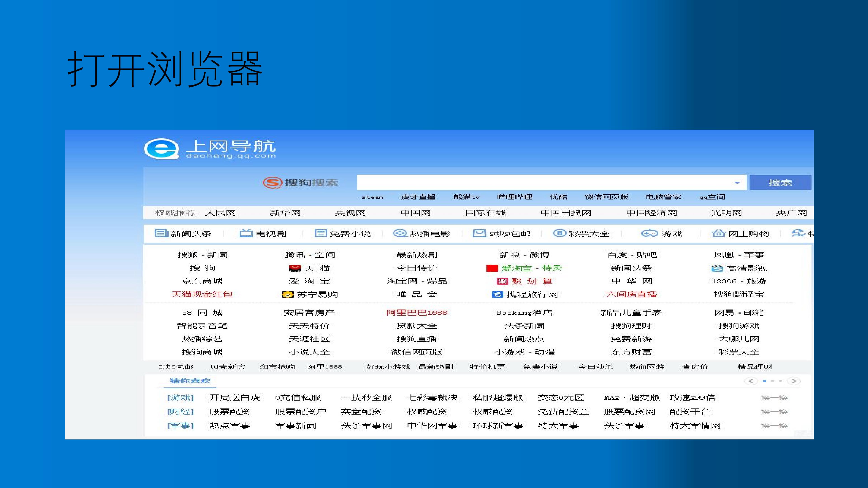Click the 苏宁易购 lion icon link
This screenshot has height=488, width=868.
click(x=310, y=294)
